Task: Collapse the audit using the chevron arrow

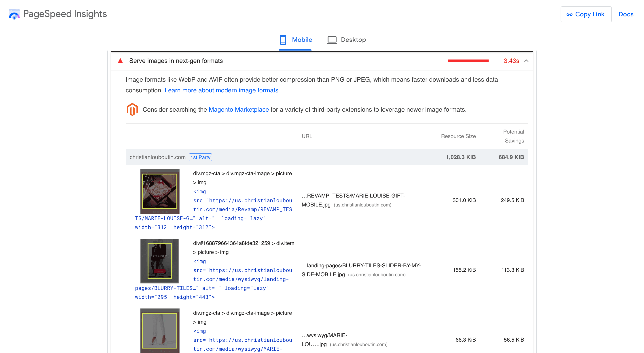Action: point(527,61)
